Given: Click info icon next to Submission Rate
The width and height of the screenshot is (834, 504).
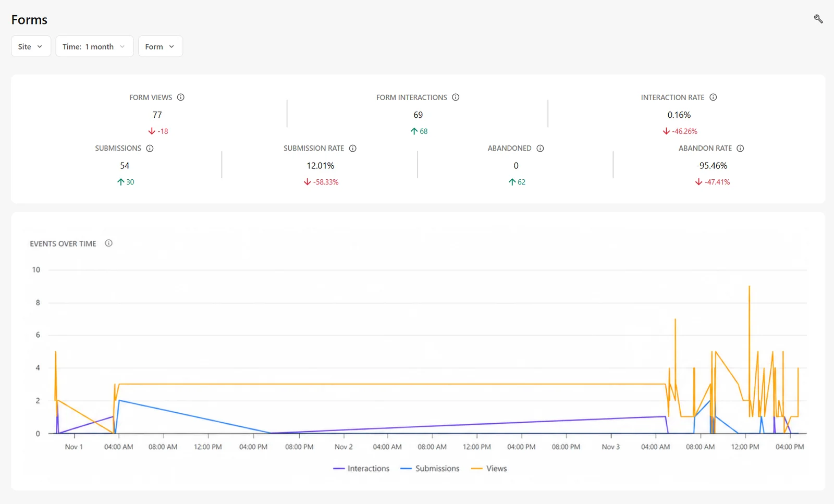Looking at the screenshot, I should pos(353,149).
